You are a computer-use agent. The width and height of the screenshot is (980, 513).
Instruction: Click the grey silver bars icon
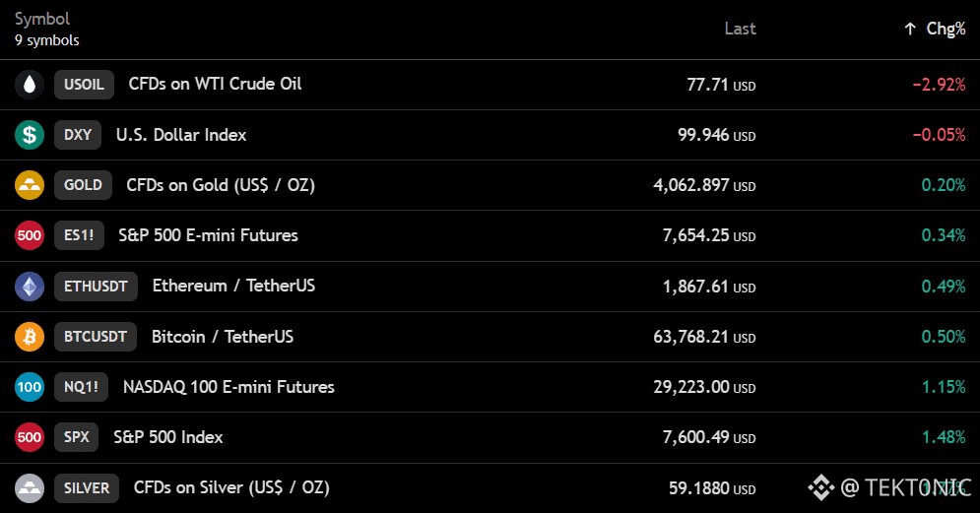coord(30,488)
